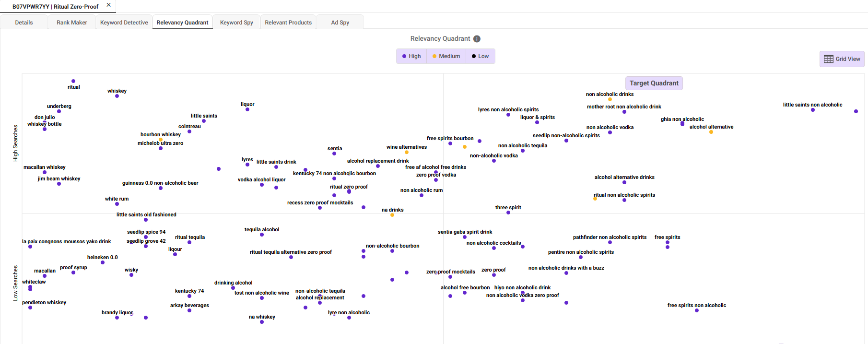Click the 'non alcoholic drinks with a buzz' label
The image size is (868, 344).
[x=566, y=268]
